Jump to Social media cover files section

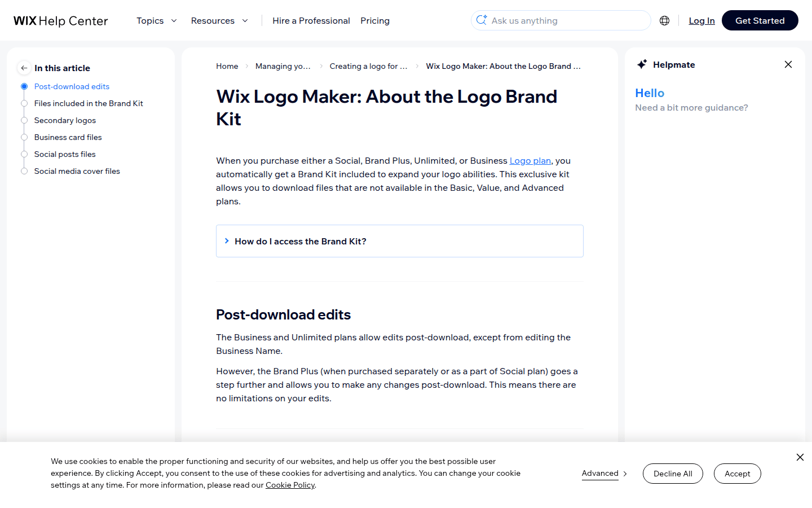pos(77,171)
